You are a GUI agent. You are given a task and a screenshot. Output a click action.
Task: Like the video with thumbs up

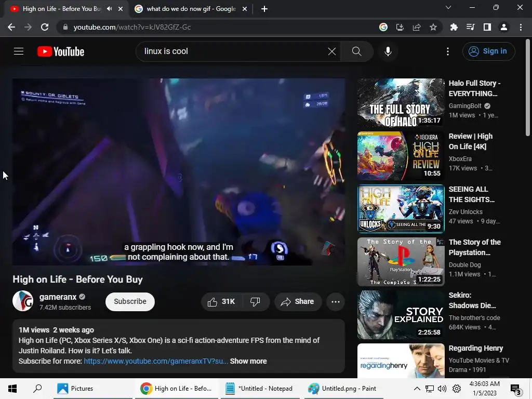point(221,302)
